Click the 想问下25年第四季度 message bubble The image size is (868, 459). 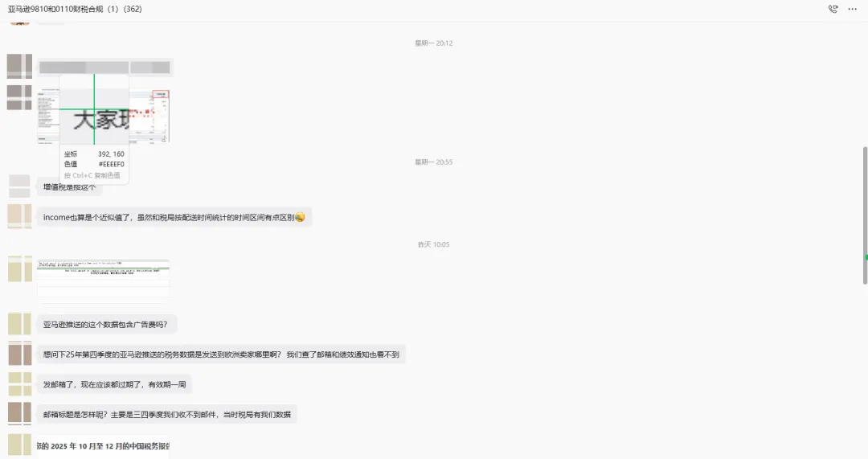tap(222, 354)
